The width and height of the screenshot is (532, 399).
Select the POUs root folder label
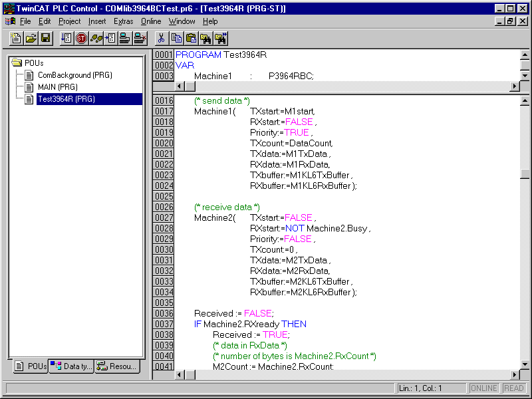click(x=34, y=63)
